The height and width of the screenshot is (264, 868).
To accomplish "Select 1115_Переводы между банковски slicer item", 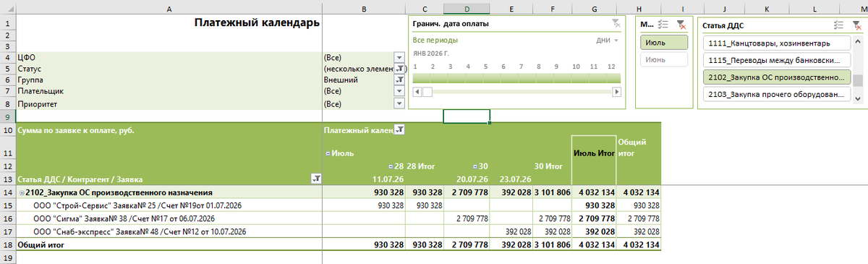I will 777,60.
